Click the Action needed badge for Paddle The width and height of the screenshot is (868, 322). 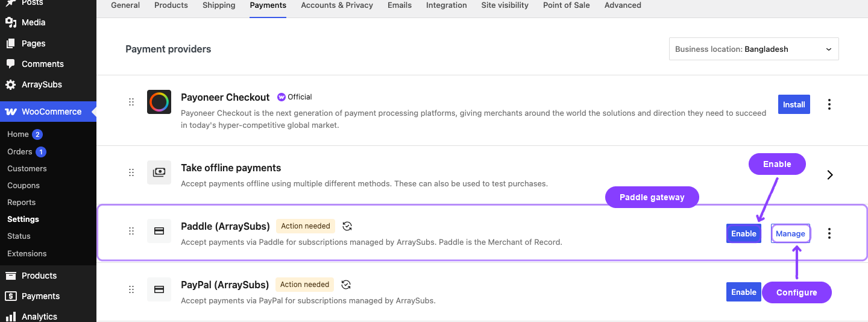(306, 226)
